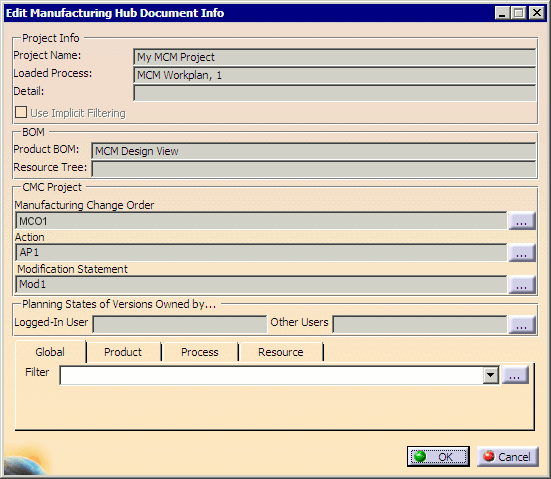Switch to the Resource tab
Viewport: 551px width, 479px height.
280,352
